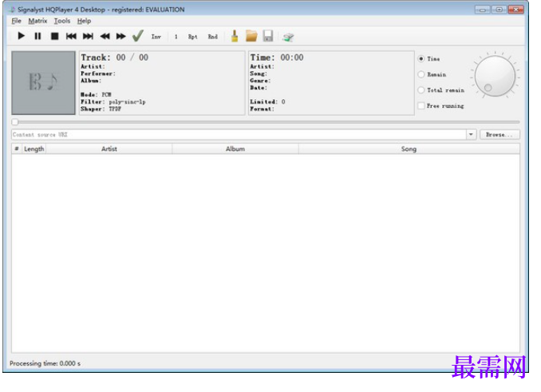Sort playlist by Artist column
This screenshot has width=541, height=392.
(x=109, y=148)
